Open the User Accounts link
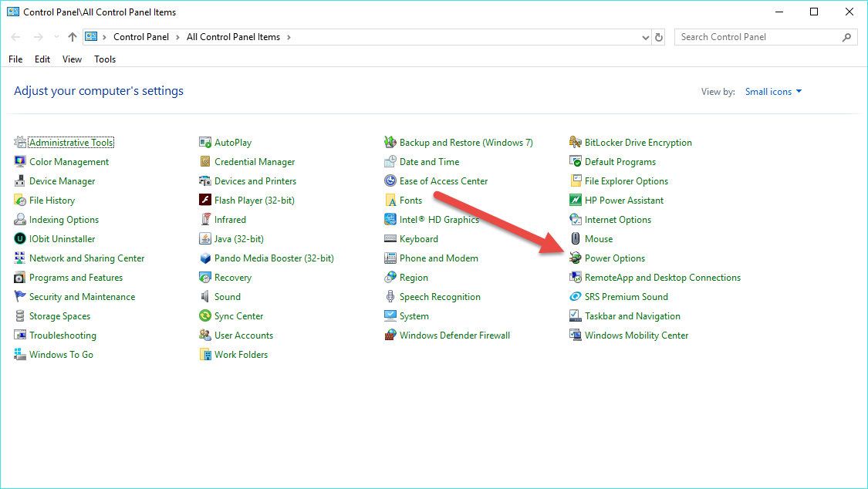Screen dimensions: 868x489 point(244,336)
